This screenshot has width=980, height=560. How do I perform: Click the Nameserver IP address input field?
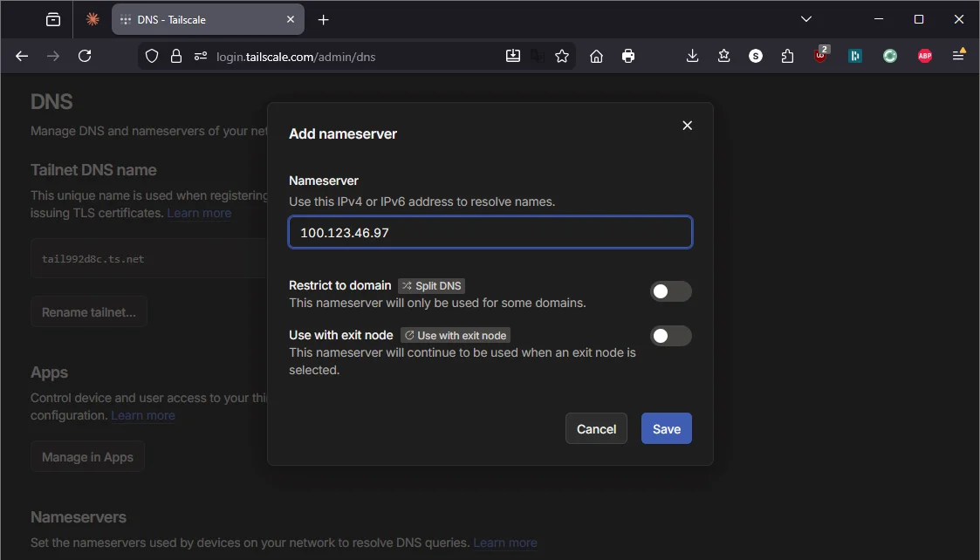click(490, 232)
